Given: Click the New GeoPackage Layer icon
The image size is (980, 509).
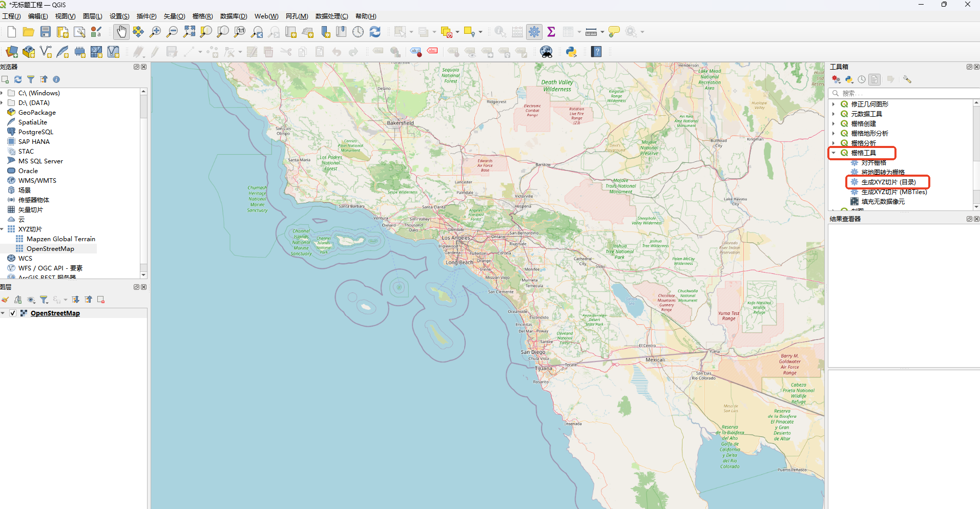Looking at the screenshot, I should pyautogui.click(x=29, y=52).
